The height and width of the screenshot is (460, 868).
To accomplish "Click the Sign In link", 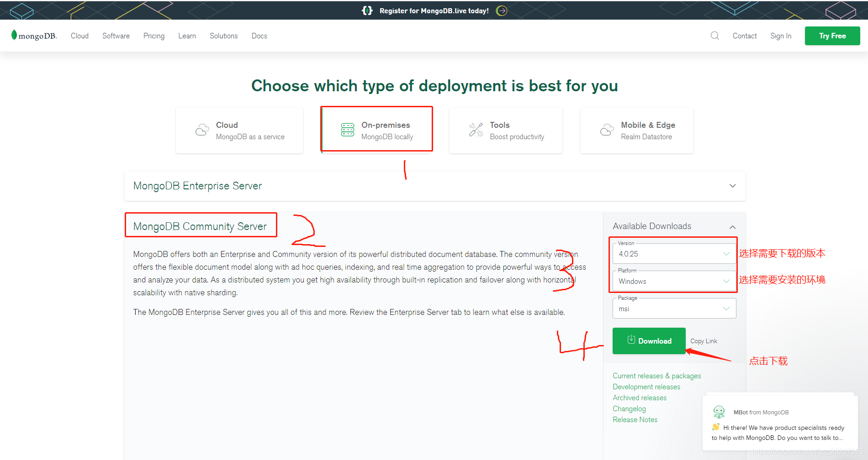I will [x=781, y=36].
